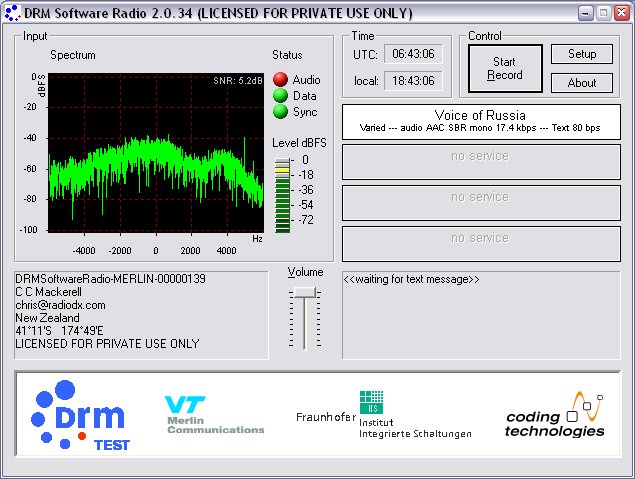Click the green Sync status indicator

[x=280, y=112]
